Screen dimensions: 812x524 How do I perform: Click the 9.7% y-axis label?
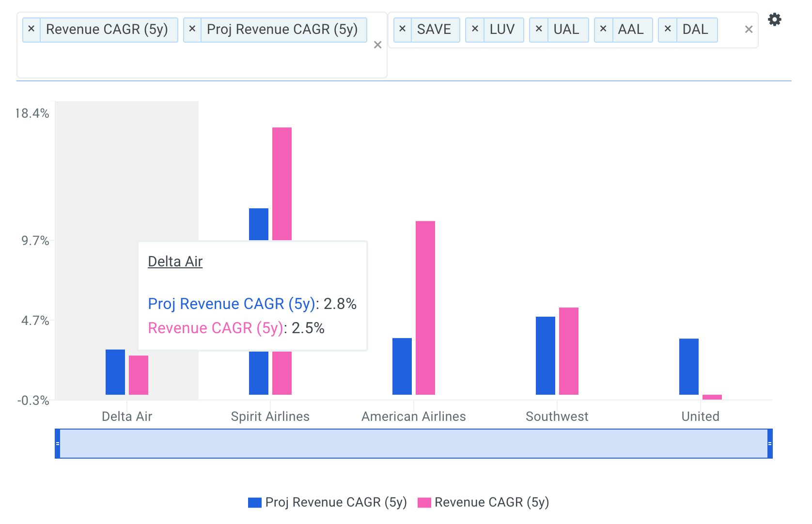click(x=35, y=241)
